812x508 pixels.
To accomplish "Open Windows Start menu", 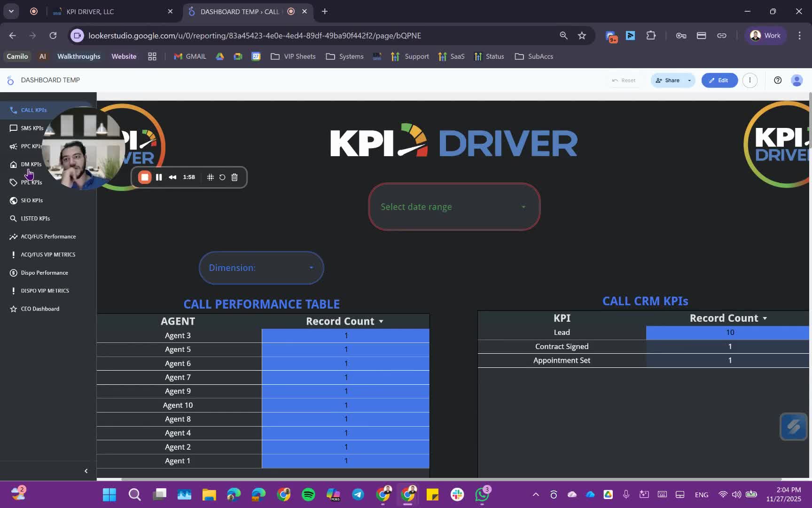I will click(109, 495).
